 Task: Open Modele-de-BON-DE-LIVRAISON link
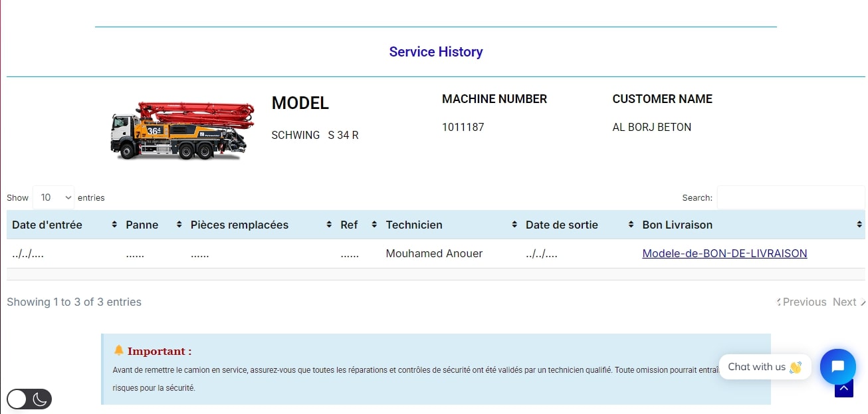[724, 253]
